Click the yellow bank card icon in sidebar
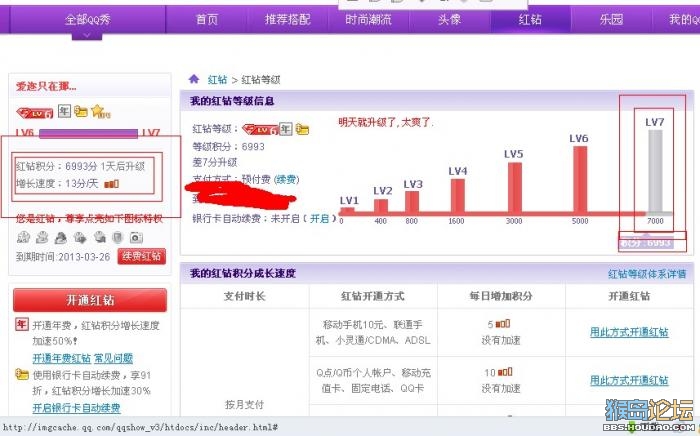 [81, 111]
